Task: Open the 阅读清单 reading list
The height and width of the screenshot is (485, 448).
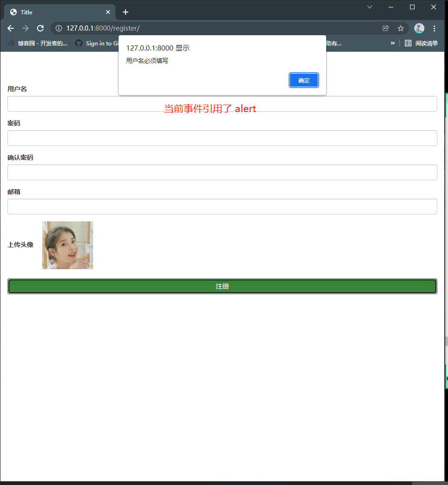Action: [x=422, y=43]
